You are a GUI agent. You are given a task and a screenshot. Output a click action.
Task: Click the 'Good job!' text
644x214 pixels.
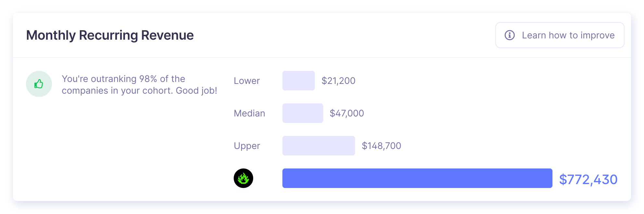[196, 91]
